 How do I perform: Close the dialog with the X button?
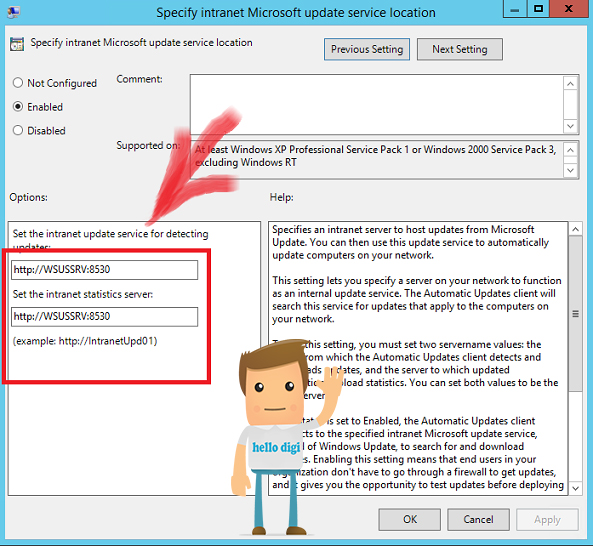(x=568, y=9)
